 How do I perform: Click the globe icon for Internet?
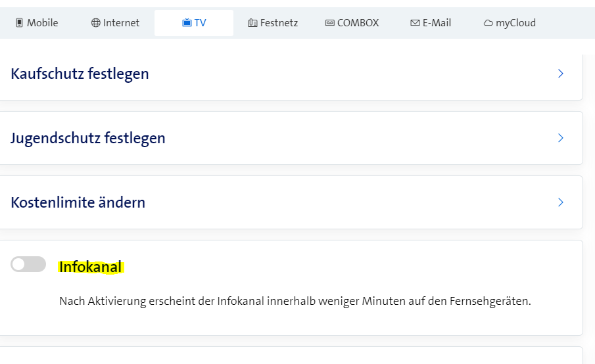pyautogui.click(x=96, y=23)
